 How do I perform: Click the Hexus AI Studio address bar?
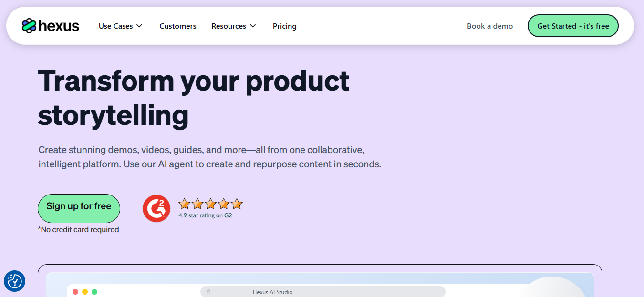click(x=323, y=292)
